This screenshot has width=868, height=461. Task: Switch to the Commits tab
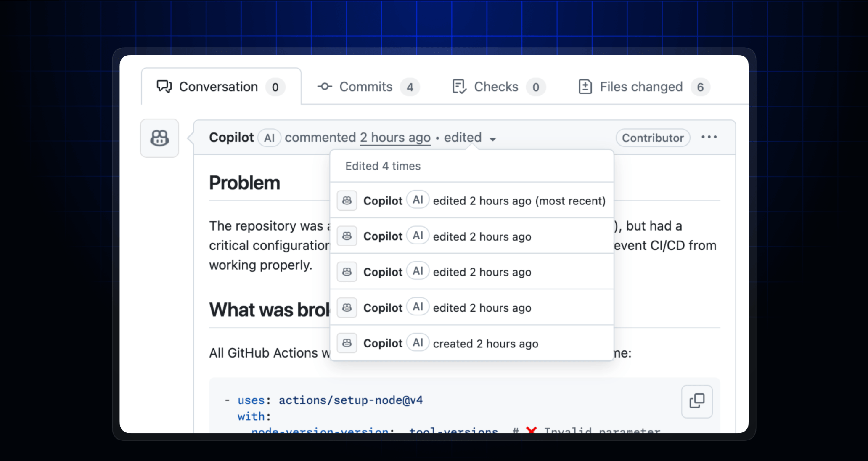click(x=368, y=87)
